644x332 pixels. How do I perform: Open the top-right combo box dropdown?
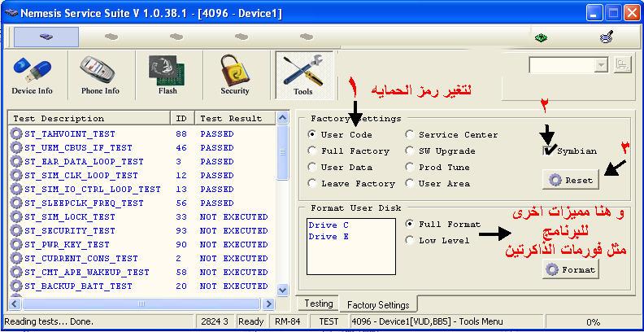pyautogui.click(x=601, y=65)
